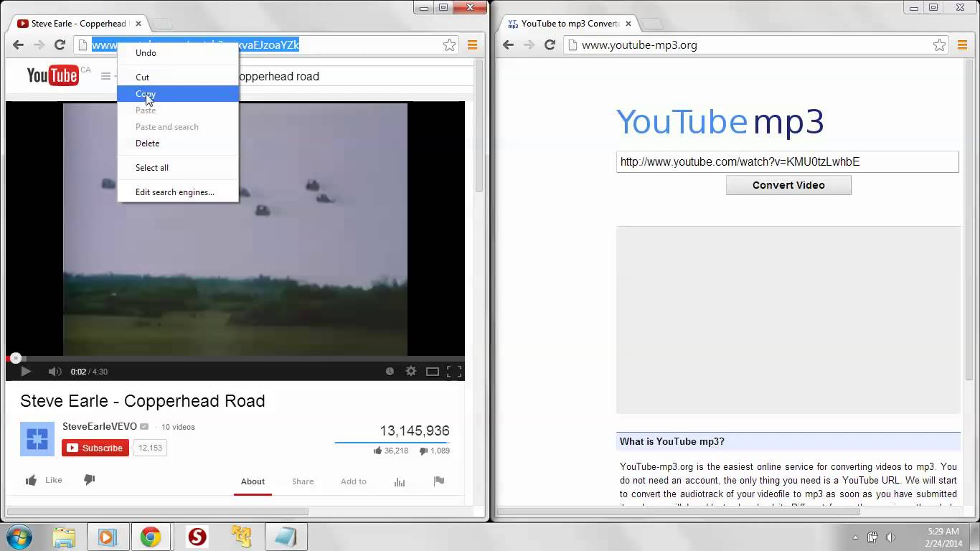Go back in the youtube-mp3 window
980x551 pixels.
509,44
